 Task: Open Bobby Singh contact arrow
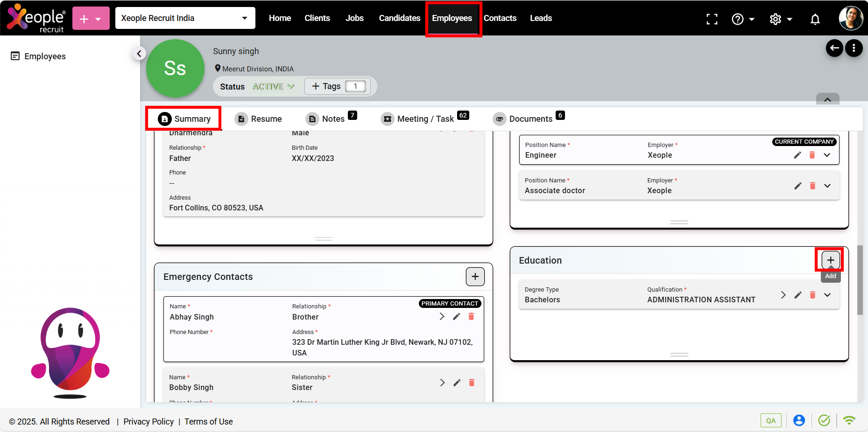(442, 383)
